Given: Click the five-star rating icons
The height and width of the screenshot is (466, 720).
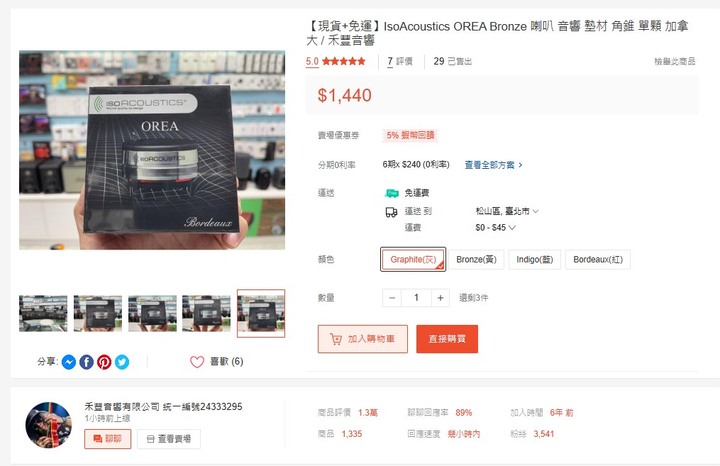Looking at the screenshot, I should (x=343, y=61).
